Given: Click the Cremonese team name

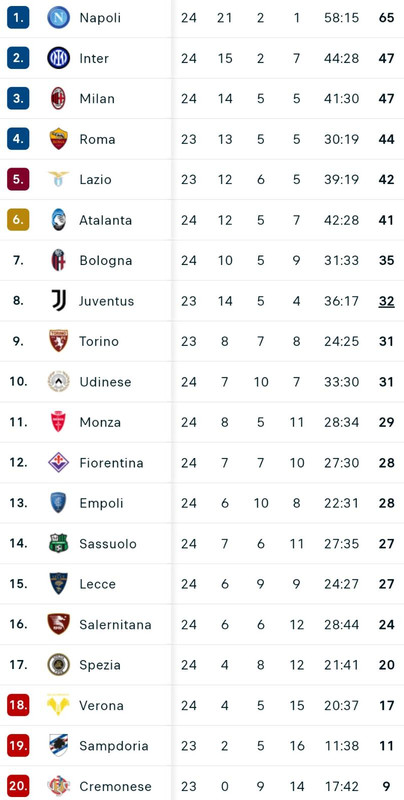Looking at the screenshot, I should tap(115, 787).
